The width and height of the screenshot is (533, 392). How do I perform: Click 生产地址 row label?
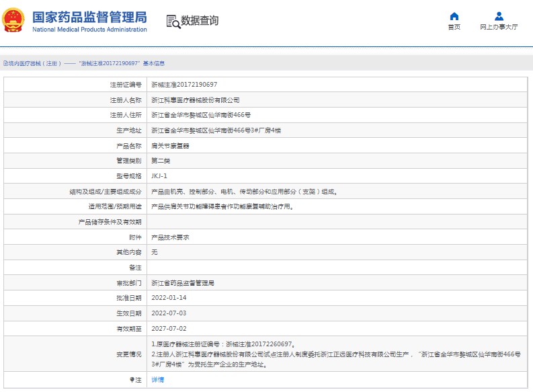coord(129,130)
